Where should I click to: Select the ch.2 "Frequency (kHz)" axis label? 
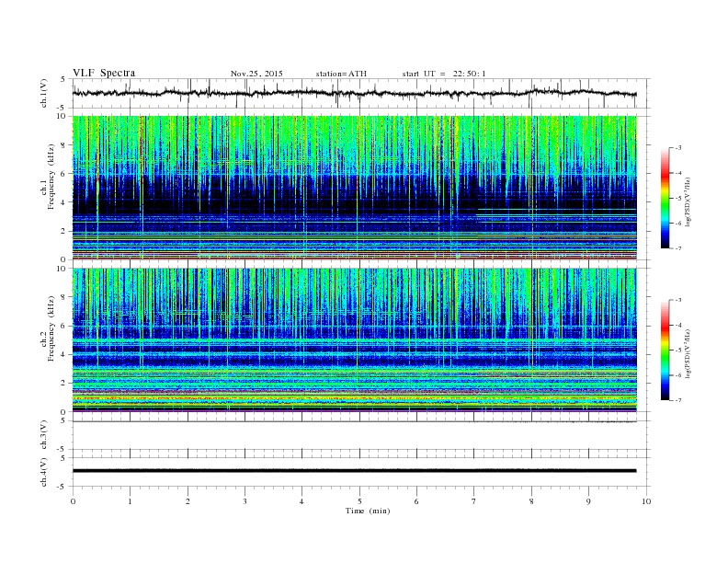[51, 328]
